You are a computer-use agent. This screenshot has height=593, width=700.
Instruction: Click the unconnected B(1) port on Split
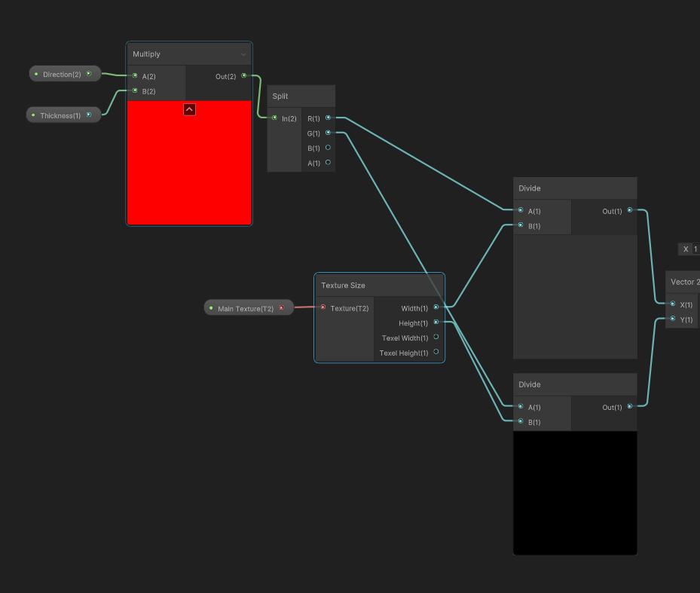[328, 148]
